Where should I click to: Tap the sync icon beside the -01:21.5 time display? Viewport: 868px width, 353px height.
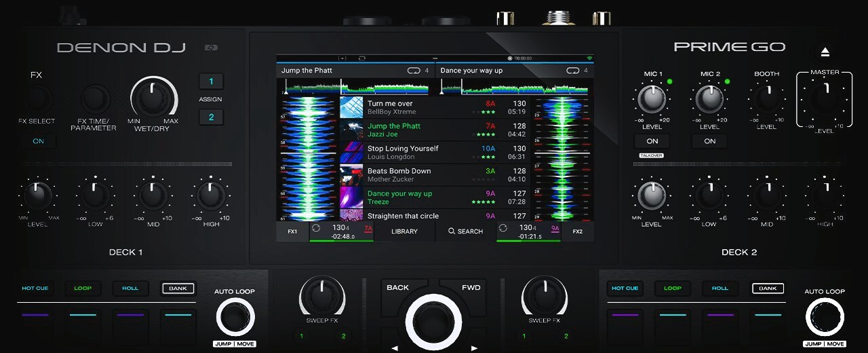point(502,229)
